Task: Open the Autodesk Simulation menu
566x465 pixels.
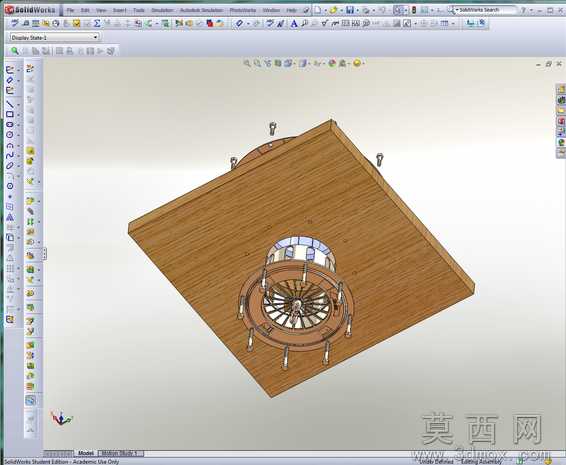Action: (x=201, y=10)
